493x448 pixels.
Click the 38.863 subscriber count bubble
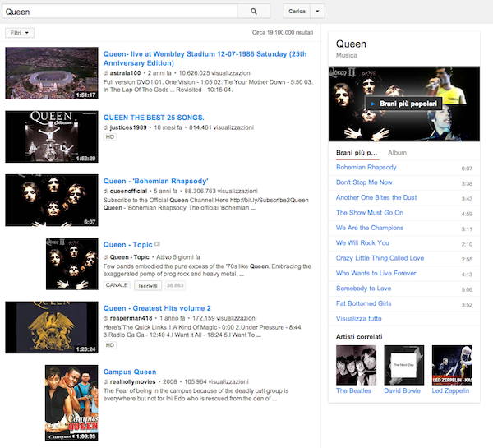(174, 286)
